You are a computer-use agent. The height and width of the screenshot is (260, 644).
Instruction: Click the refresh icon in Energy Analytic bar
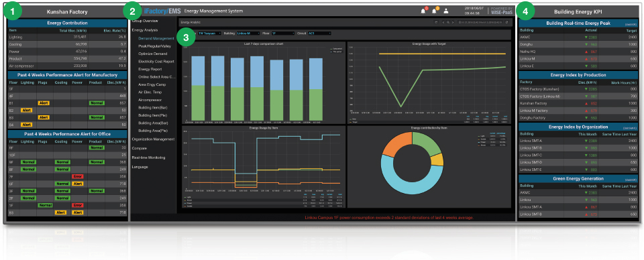[x=506, y=22]
